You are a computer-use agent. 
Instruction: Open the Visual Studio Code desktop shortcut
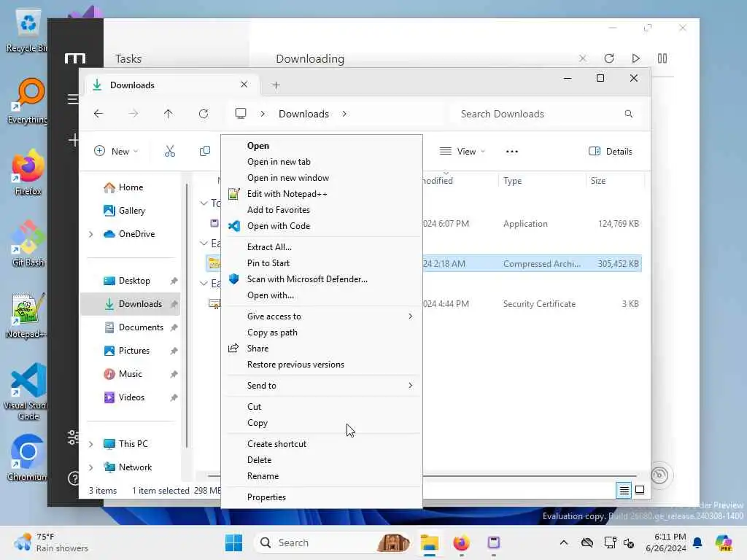pyautogui.click(x=26, y=392)
